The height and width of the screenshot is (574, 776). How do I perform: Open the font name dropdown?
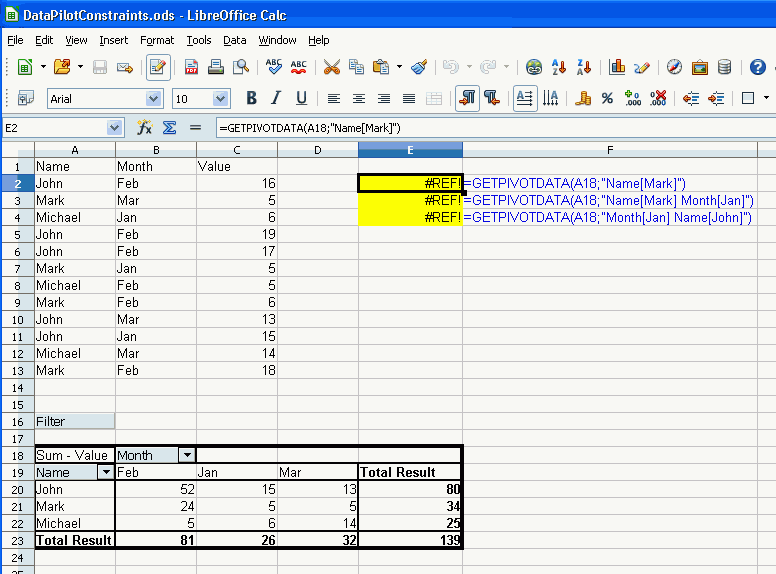(x=153, y=98)
